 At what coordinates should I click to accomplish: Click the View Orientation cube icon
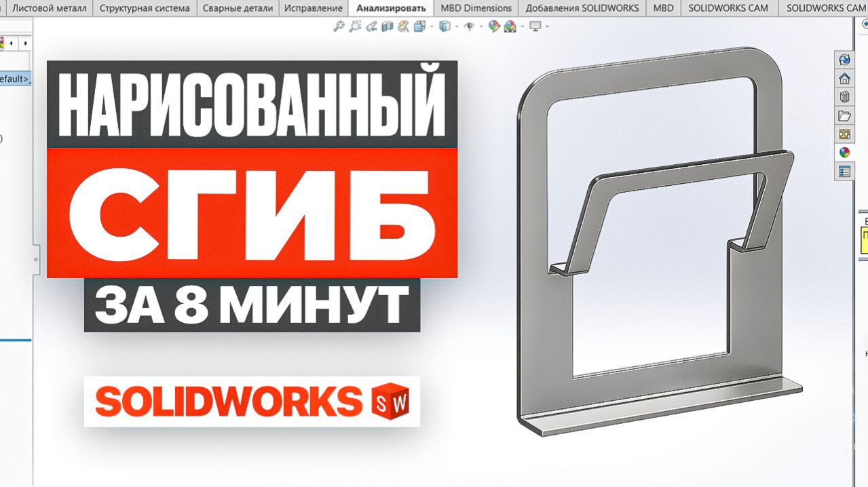point(419,26)
